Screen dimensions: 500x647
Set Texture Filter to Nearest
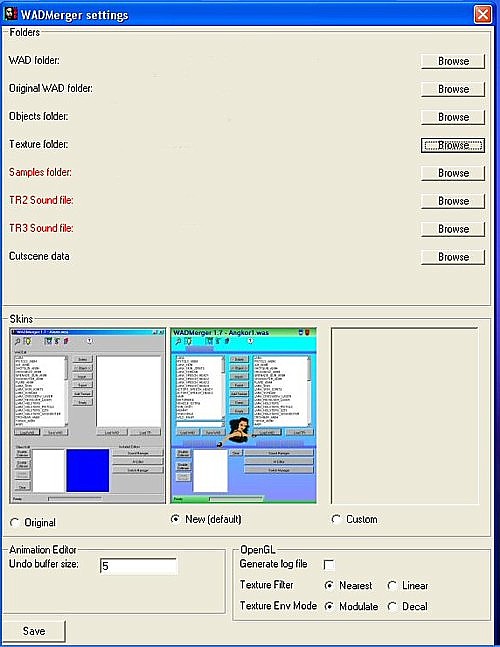329,585
